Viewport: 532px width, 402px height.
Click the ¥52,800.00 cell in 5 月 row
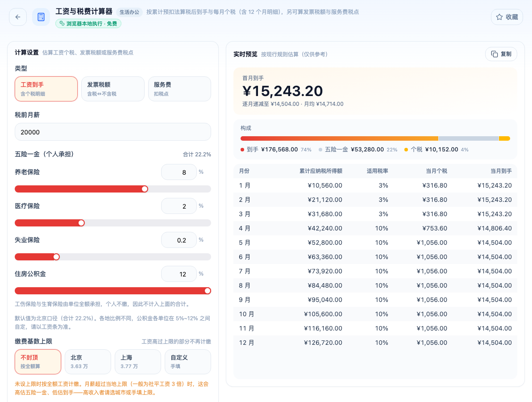click(x=325, y=243)
